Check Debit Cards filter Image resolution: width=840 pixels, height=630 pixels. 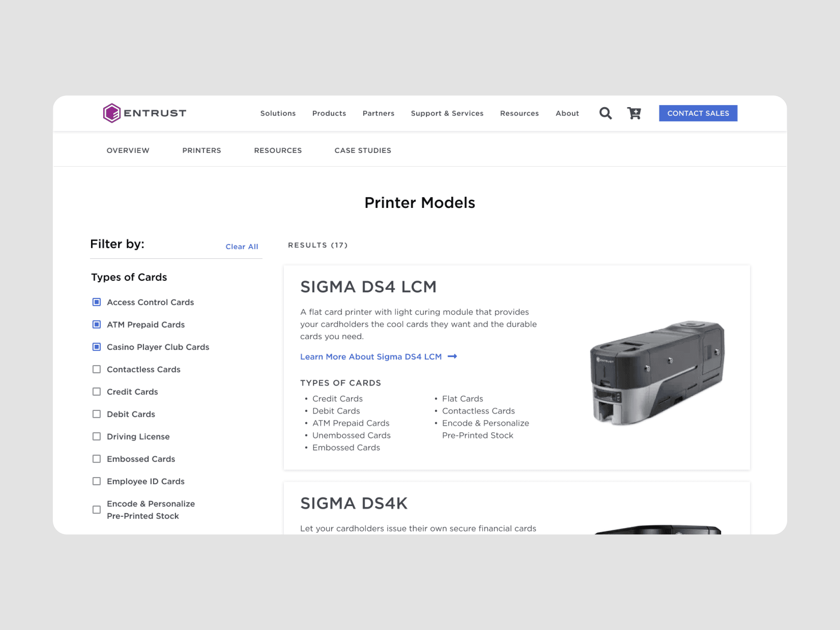point(97,414)
